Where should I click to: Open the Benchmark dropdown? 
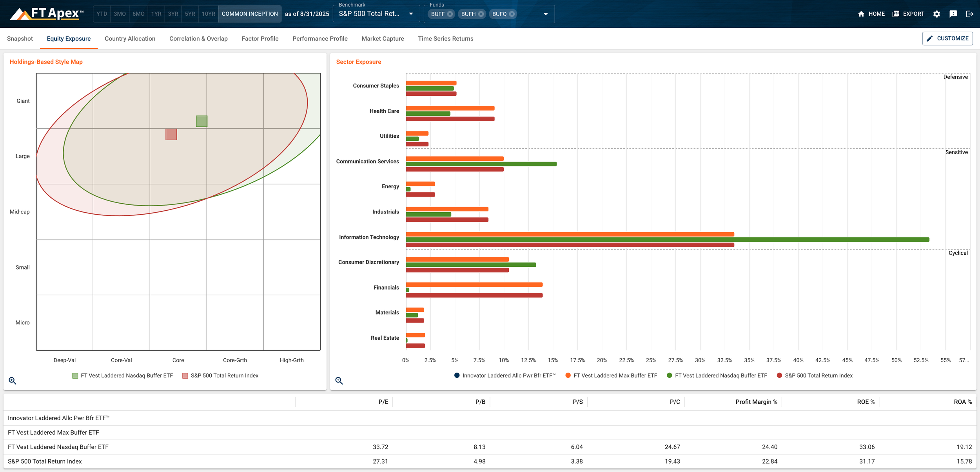(x=376, y=14)
